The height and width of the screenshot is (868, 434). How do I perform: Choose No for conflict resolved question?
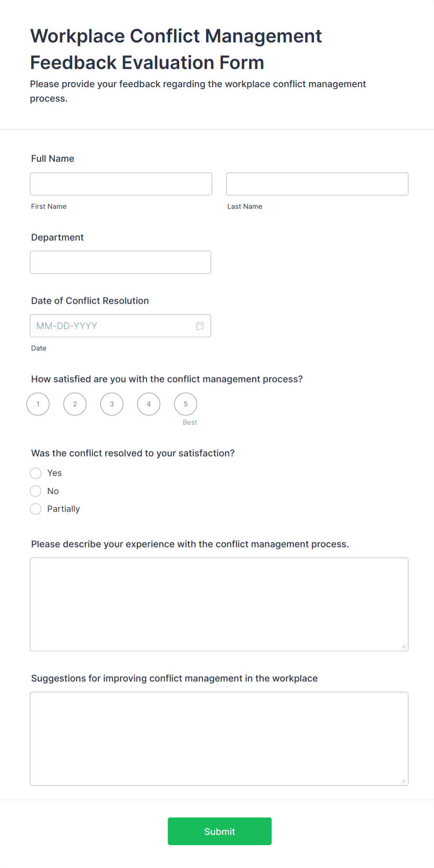pos(36,491)
